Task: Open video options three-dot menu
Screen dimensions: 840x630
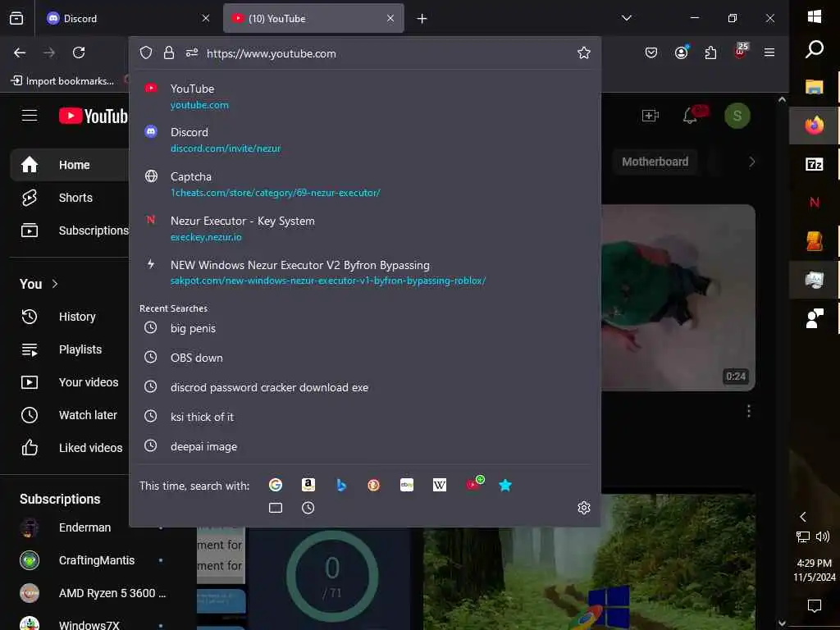Action: 748,411
